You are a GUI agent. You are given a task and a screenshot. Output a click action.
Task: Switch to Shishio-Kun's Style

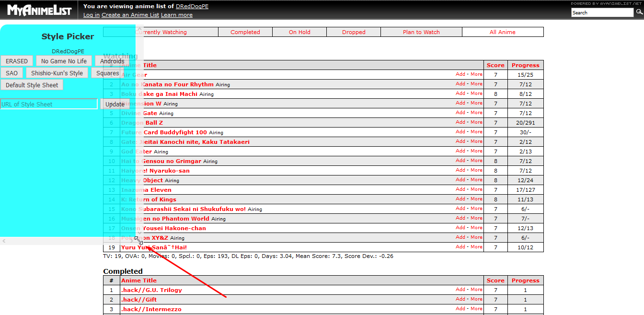pos(57,73)
